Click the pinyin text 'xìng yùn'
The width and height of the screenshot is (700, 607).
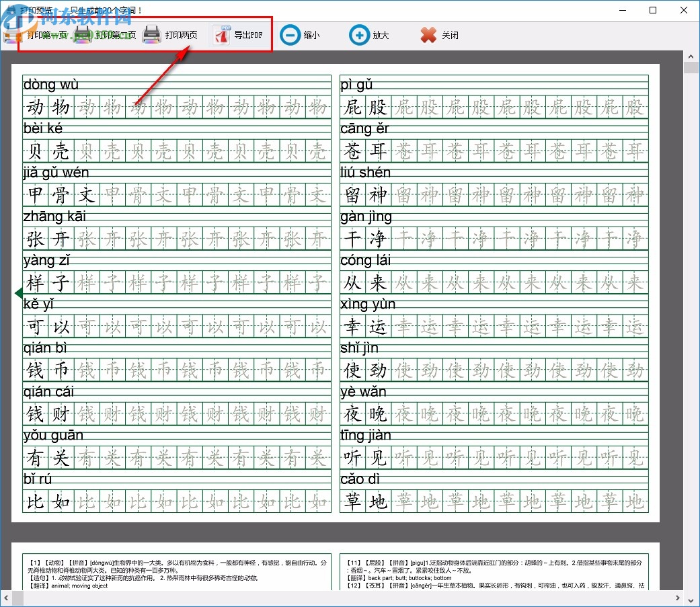368,304
